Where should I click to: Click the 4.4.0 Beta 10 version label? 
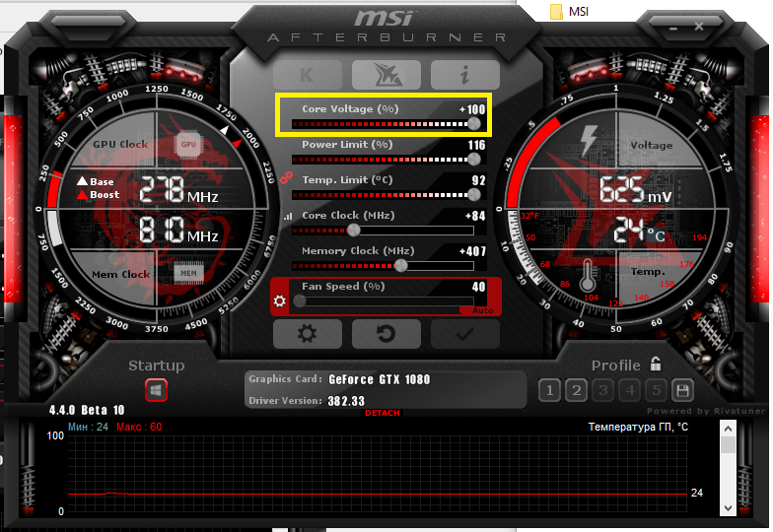(x=87, y=410)
